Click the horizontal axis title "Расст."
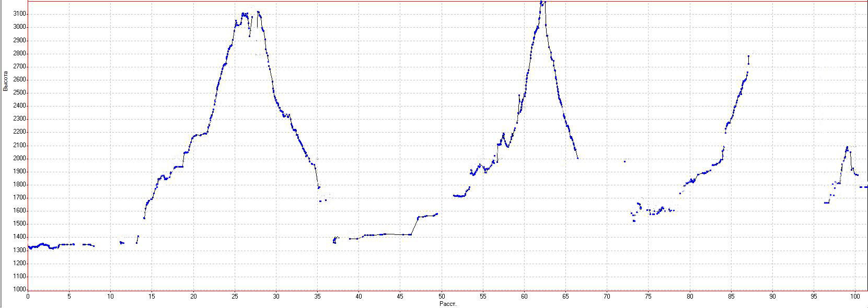868x308 pixels. point(448,304)
